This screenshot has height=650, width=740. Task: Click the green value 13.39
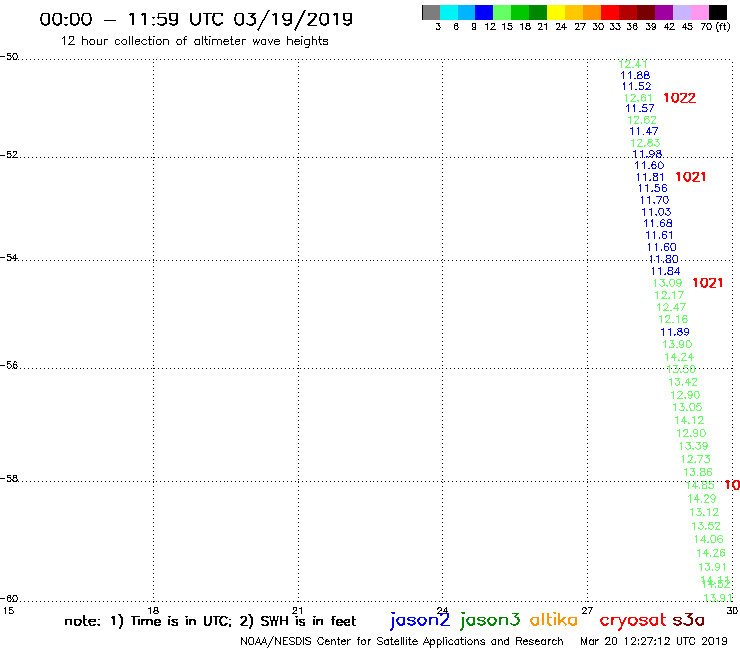[x=693, y=447]
